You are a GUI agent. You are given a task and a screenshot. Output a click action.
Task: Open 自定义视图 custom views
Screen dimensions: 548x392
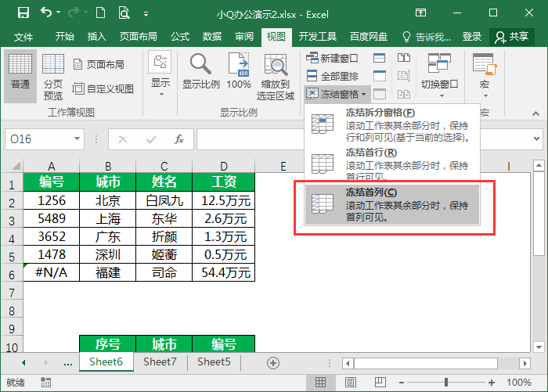point(103,88)
